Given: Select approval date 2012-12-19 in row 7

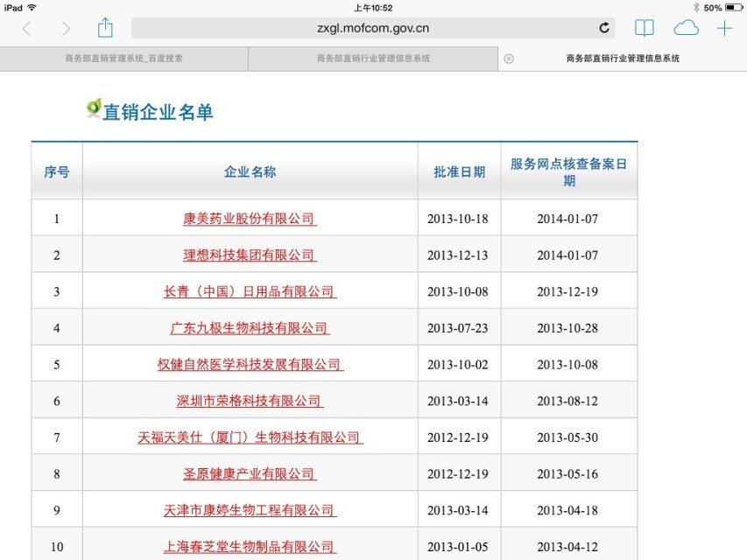Looking at the screenshot, I should point(458,437).
